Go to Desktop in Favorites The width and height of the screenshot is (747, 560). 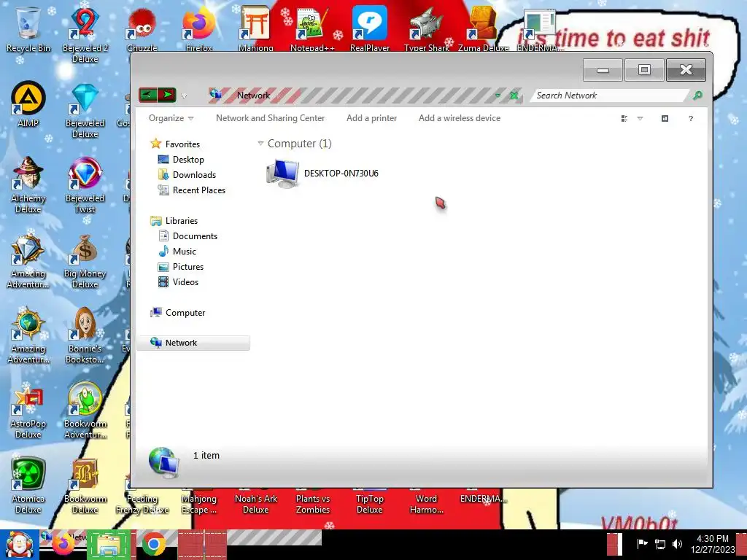click(181, 160)
